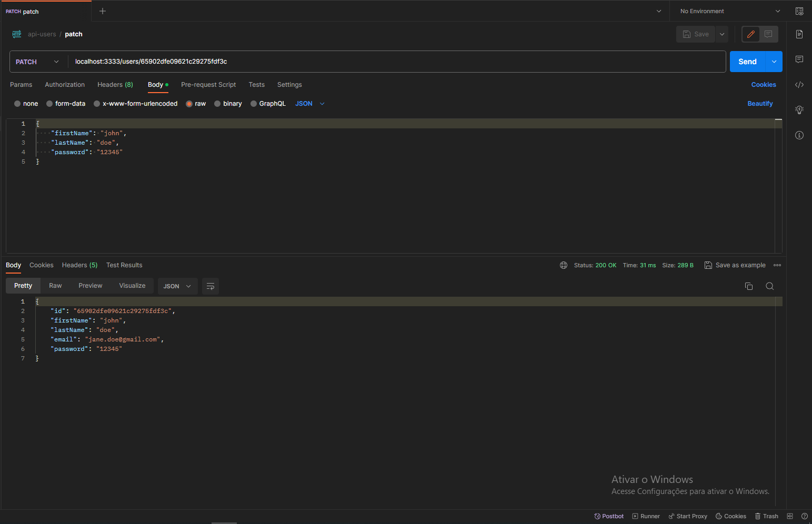The width and height of the screenshot is (812, 524).
Task: Change raw body language from JSON
Action: 310,104
